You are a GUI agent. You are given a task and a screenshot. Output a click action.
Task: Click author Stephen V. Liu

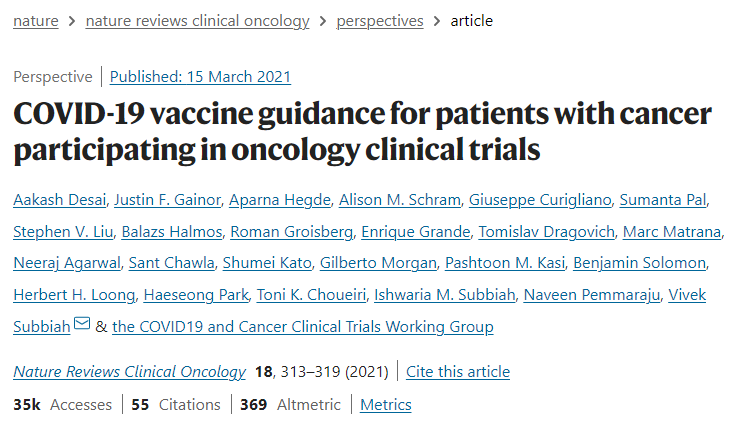tap(63, 231)
